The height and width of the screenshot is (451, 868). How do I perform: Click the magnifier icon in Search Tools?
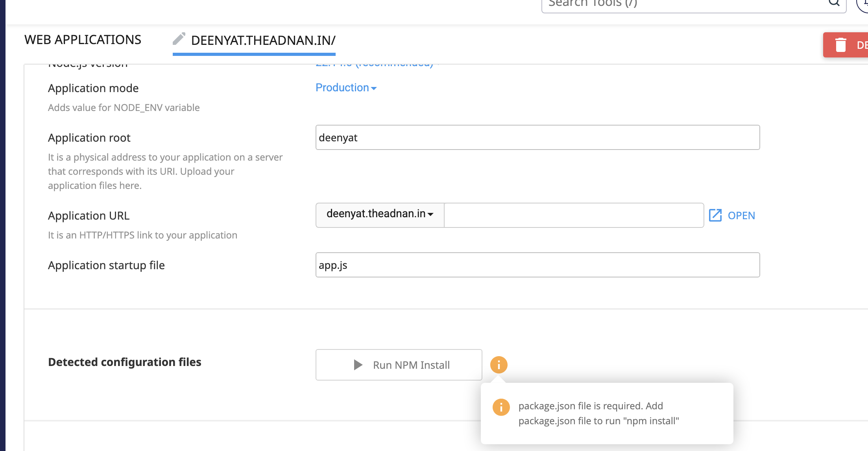coord(834,3)
